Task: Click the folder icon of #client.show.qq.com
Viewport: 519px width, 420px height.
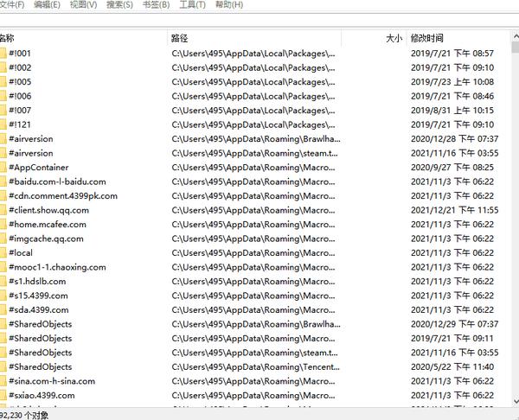Action: pos(3,210)
